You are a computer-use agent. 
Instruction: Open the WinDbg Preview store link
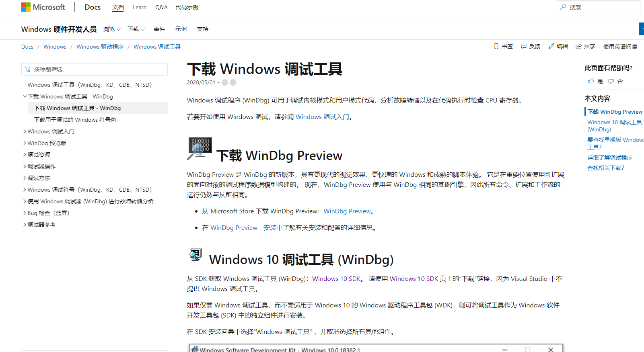347,211
